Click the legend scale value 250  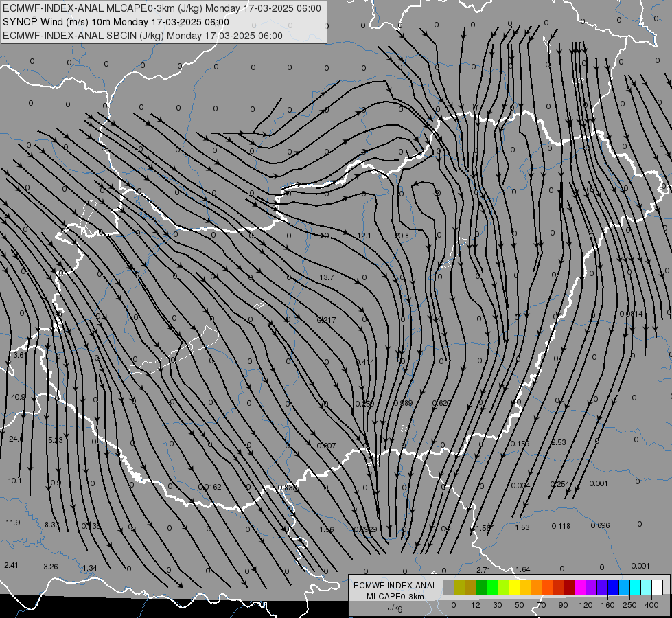pyautogui.click(x=629, y=605)
